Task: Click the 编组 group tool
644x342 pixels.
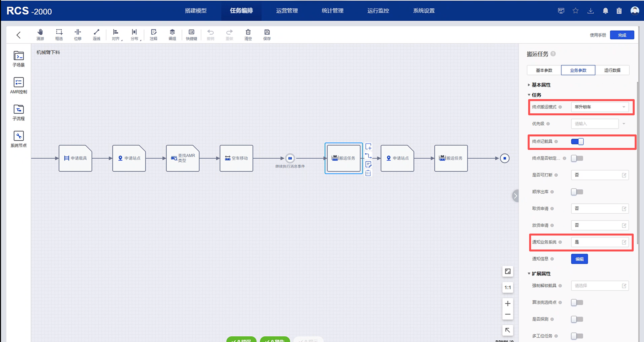Action: coord(172,35)
